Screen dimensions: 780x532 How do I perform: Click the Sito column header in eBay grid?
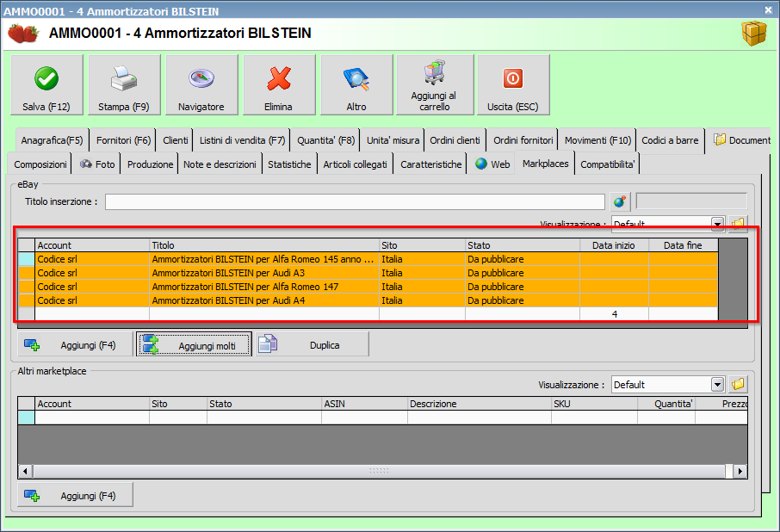[422, 245]
